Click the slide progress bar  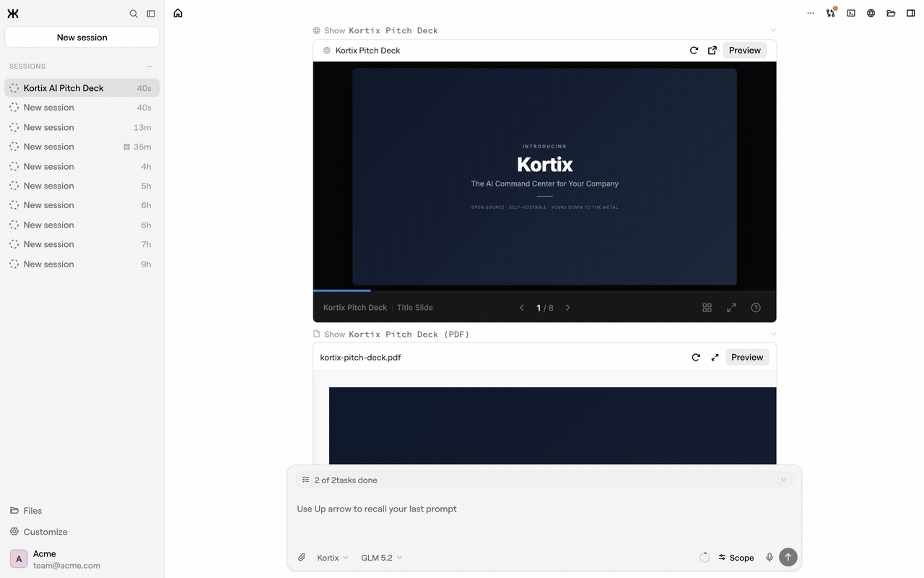[x=545, y=290]
